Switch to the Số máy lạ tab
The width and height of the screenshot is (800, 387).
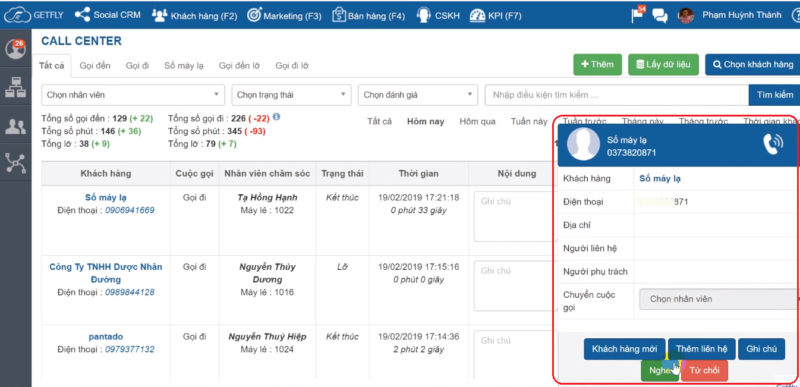click(x=184, y=65)
